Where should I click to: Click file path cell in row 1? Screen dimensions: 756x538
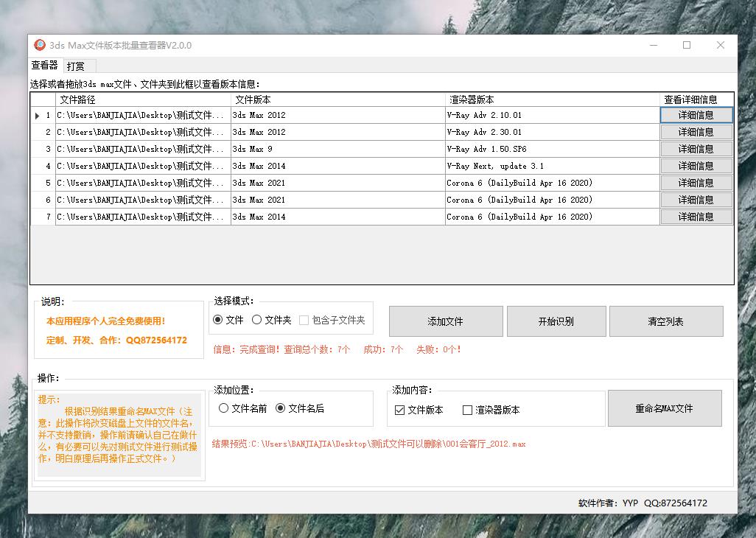[x=143, y=115]
